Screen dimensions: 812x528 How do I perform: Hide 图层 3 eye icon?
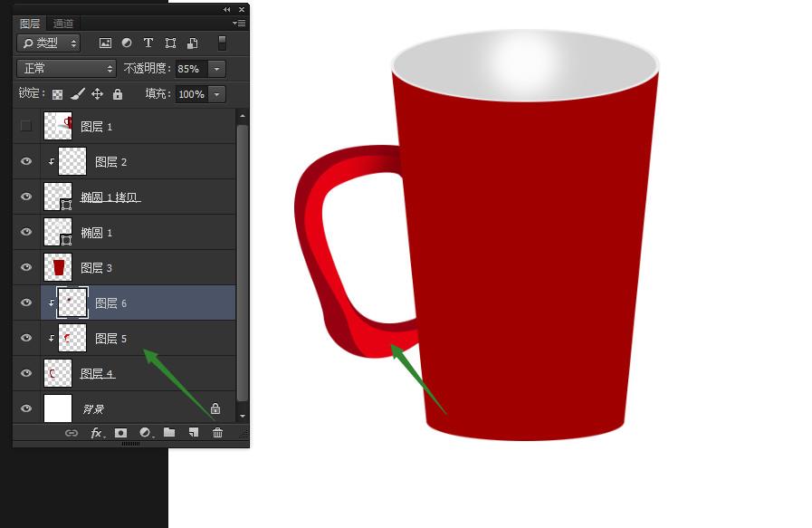26,267
